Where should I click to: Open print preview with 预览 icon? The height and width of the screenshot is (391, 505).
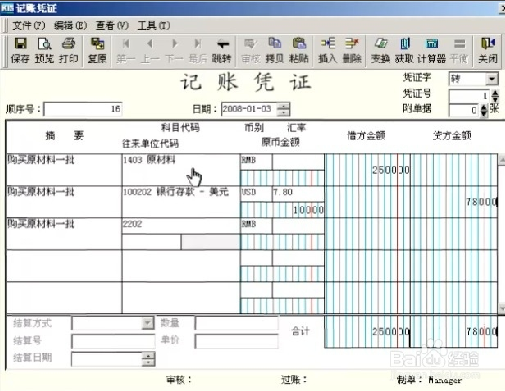click(44, 50)
